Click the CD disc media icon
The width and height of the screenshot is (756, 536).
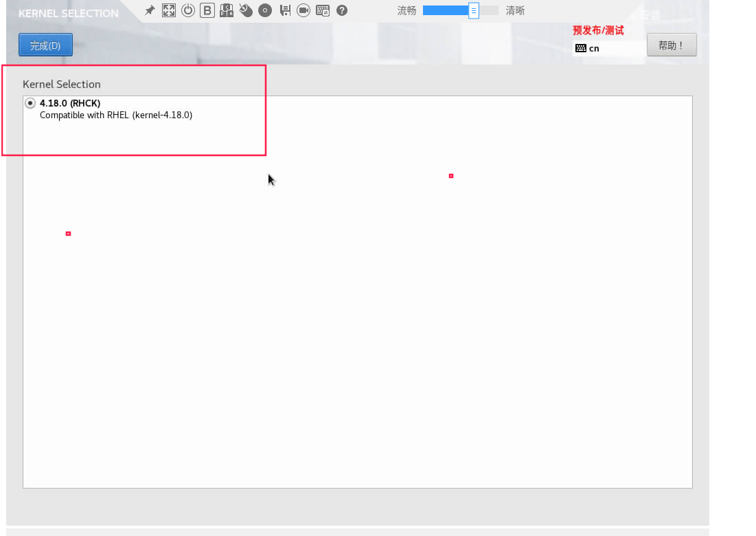pos(265,10)
